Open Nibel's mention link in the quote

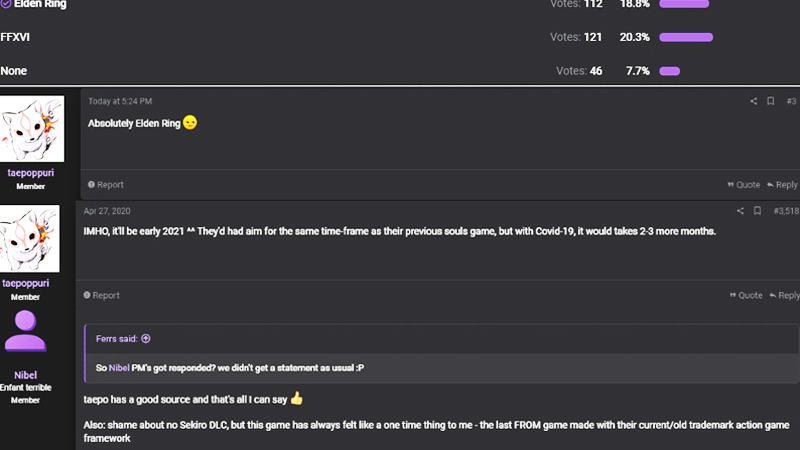pyautogui.click(x=118, y=367)
